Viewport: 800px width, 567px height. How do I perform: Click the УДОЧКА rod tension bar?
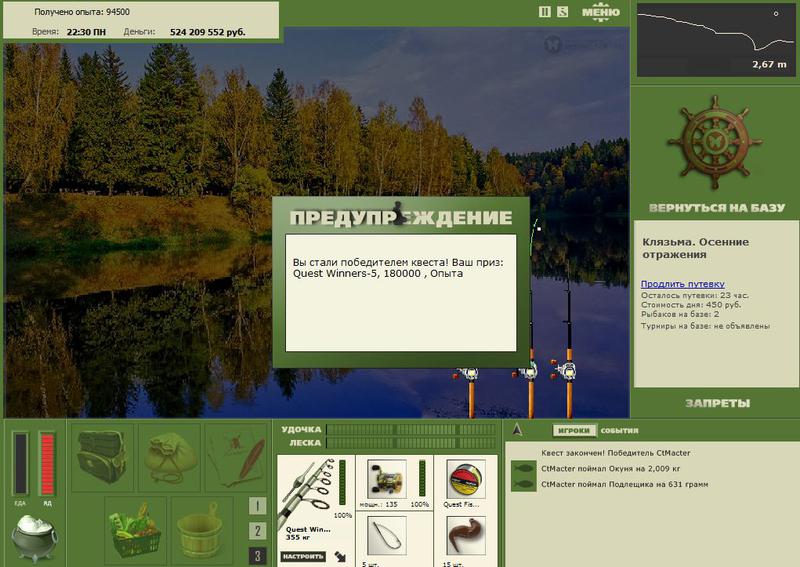(x=411, y=430)
